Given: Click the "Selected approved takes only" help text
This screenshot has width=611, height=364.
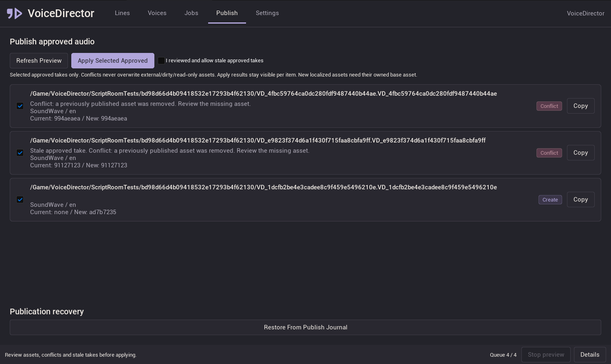Looking at the screenshot, I should pos(213,75).
